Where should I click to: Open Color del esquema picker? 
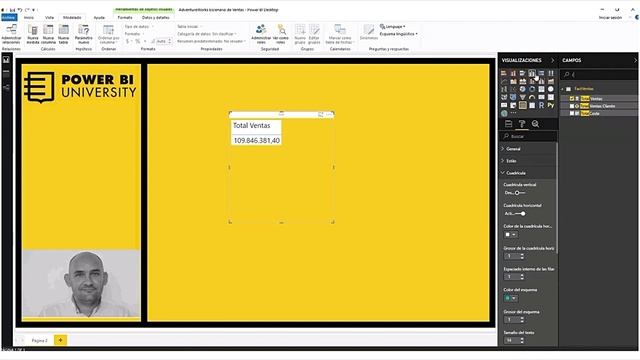[511, 298]
